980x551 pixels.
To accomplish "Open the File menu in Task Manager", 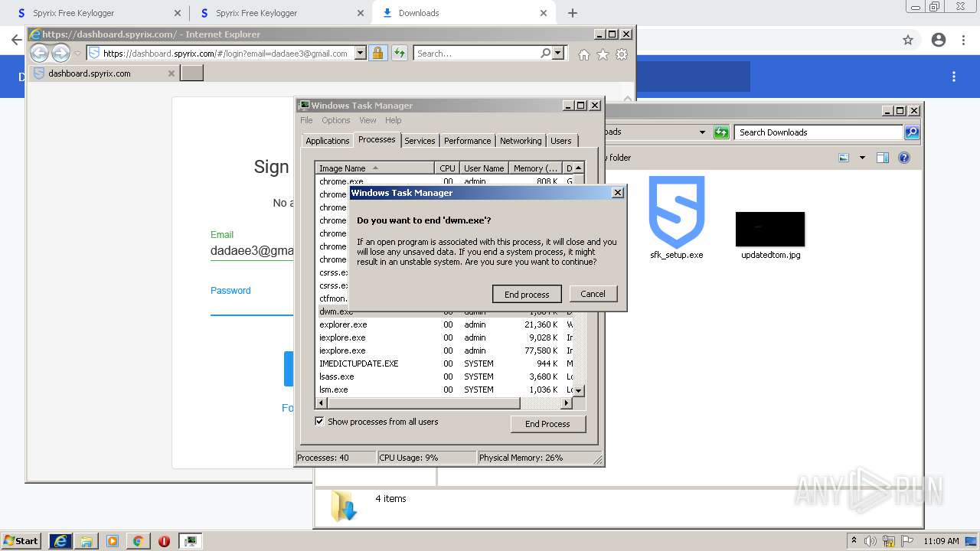I will point(306,120).
